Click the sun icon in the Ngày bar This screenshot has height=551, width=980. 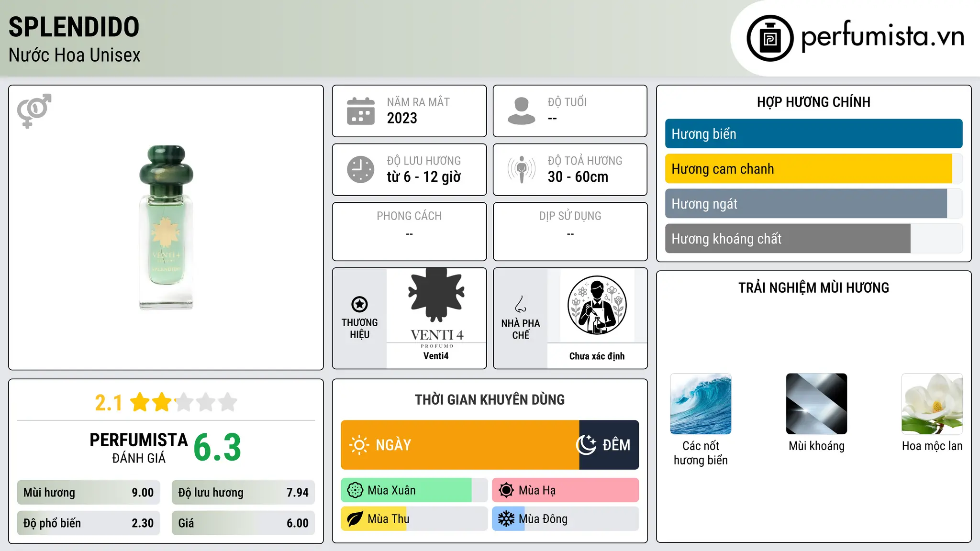click(x=359, y=445)
